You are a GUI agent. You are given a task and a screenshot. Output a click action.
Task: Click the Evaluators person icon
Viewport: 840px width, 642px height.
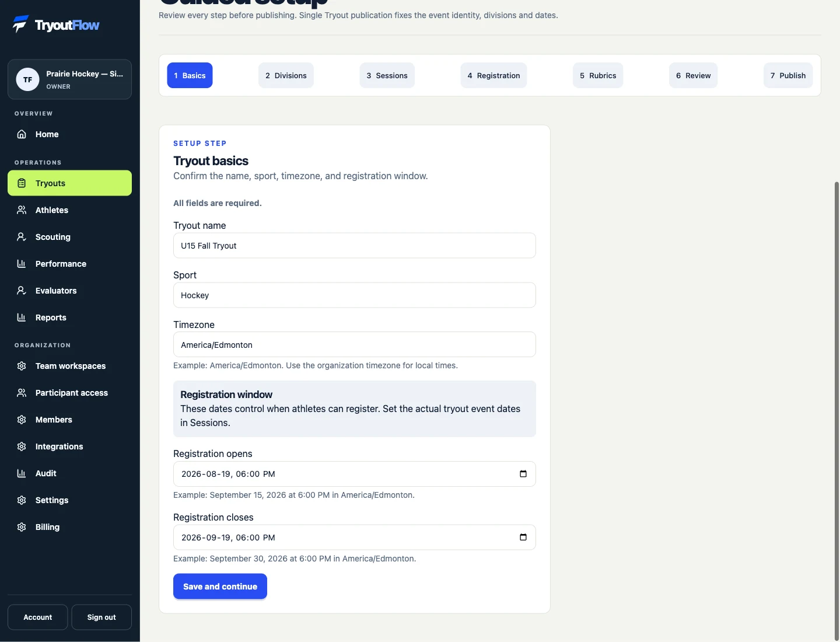pyautogui.click(x=22, y=291)
